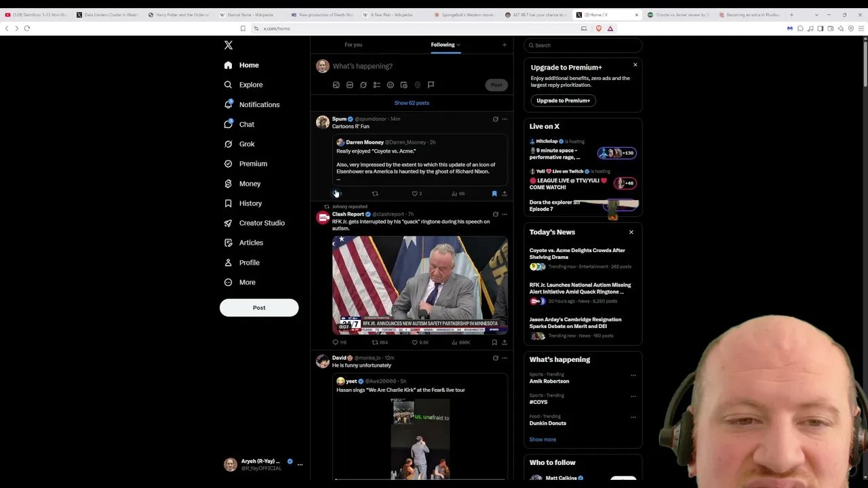
Task: Open the Profile icon in sidebar
Action: pos(228,262)
